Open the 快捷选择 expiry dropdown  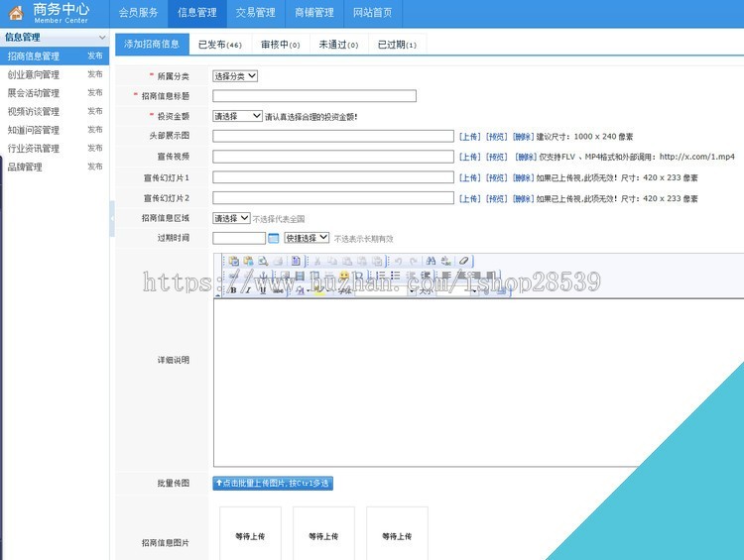point(307,238)
